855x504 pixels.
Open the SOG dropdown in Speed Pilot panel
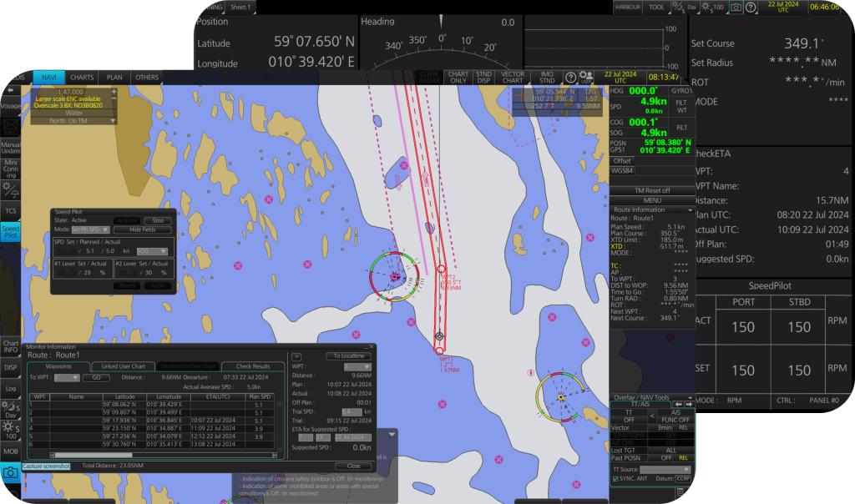click(152, 251)
